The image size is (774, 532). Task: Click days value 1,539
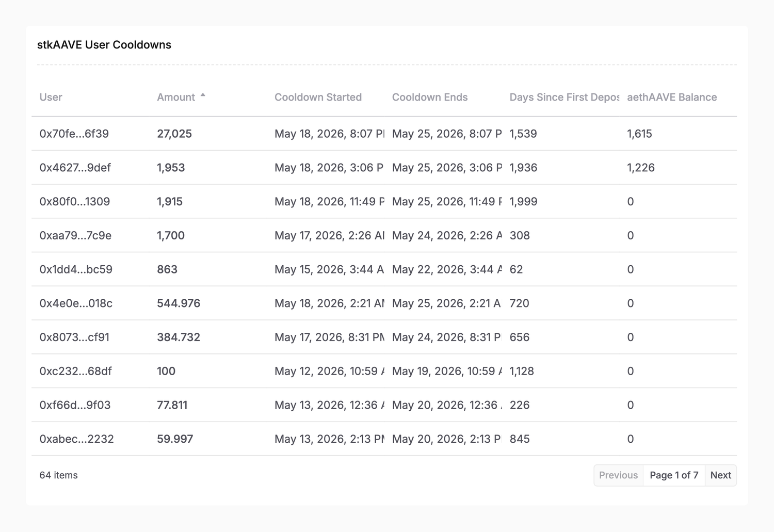coord(523,134)
